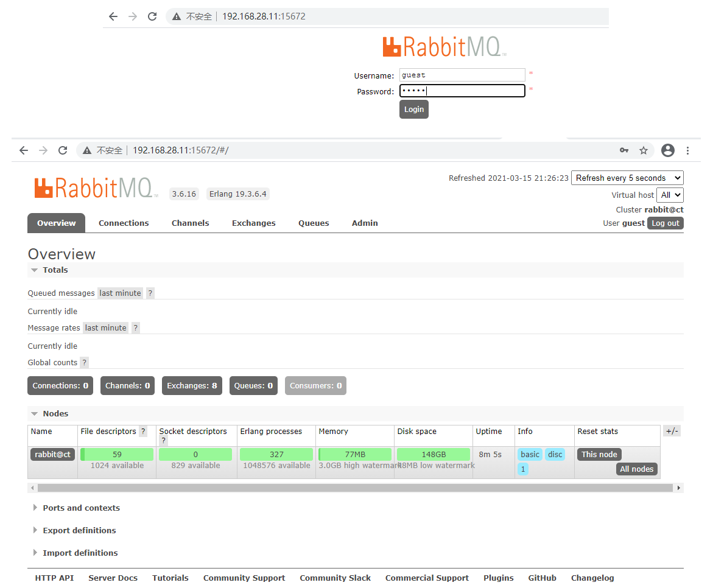713x588 pixels.
Task: Go back in the lower browser window
Action: coord(24,150)
